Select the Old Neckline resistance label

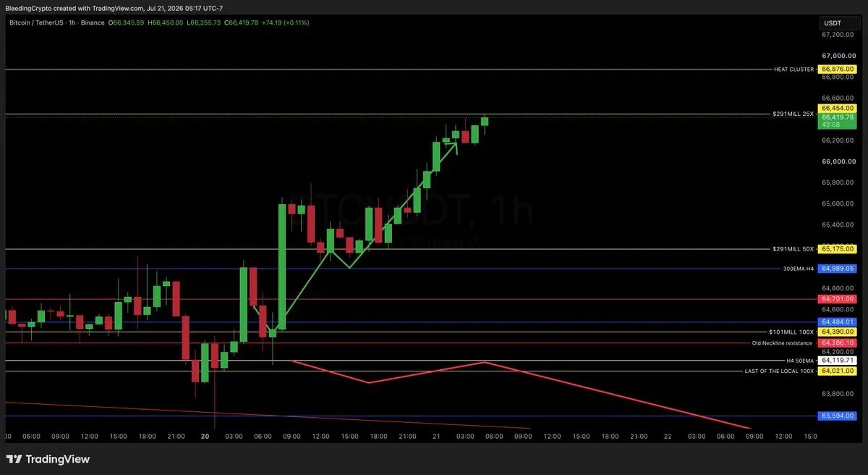pyautogui.click(x=783, y=342)
